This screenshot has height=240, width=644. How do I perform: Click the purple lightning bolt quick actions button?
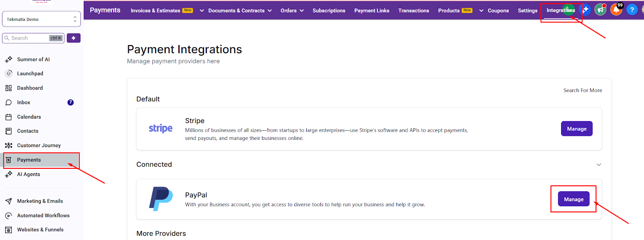(x=73, y=38)
